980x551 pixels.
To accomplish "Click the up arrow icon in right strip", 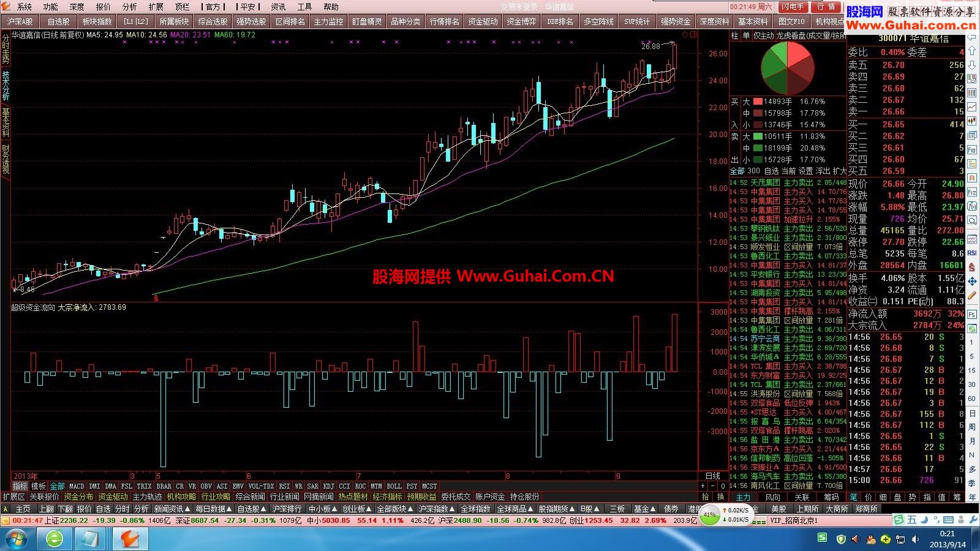I will pos(972,50).
